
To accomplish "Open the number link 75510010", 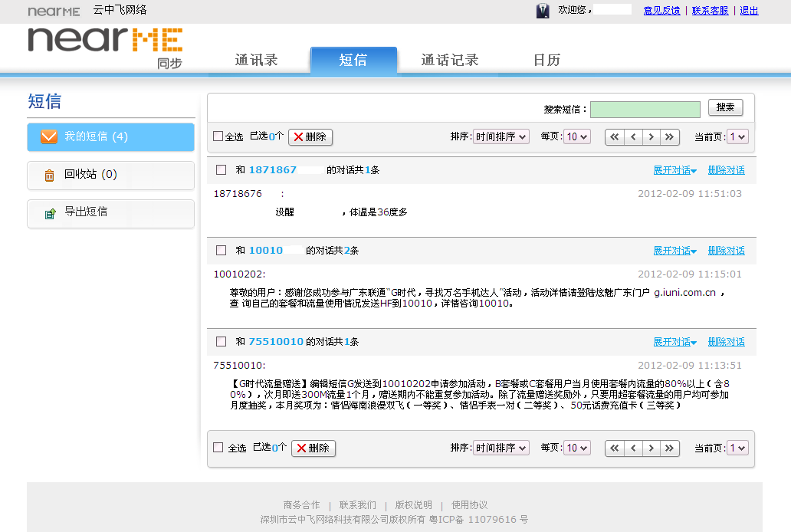I will click(276, 342).
